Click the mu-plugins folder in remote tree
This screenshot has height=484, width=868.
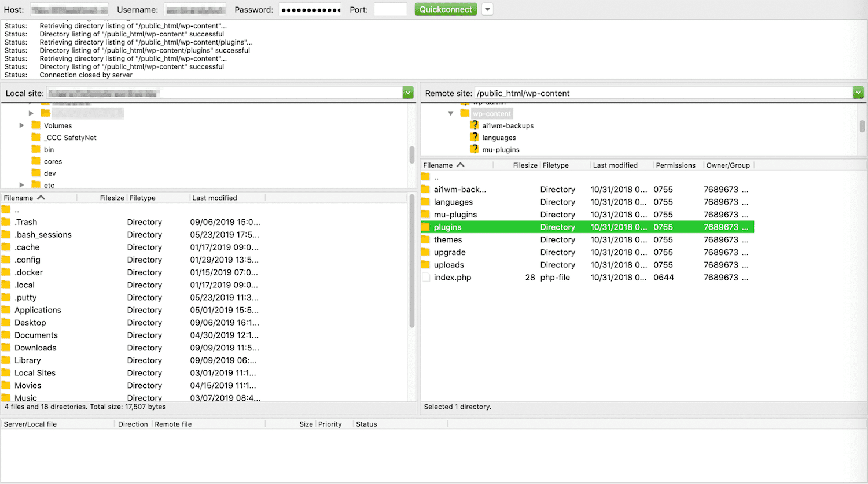pos(502,149)
